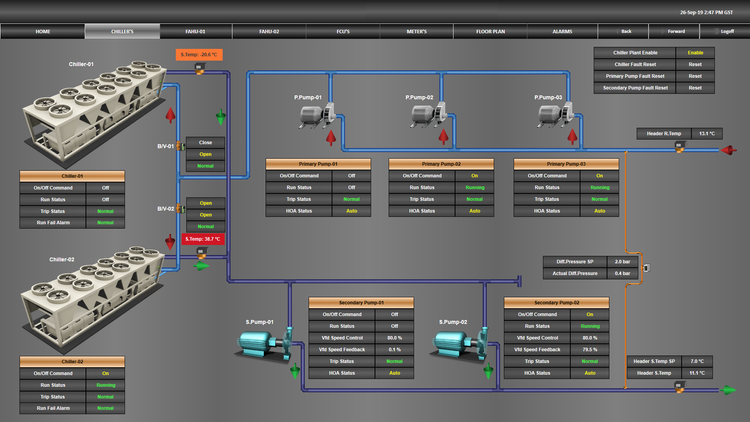Toggle Chiller Plant Enable value
This screenshot has height=422, width=750.
(695, 53)
